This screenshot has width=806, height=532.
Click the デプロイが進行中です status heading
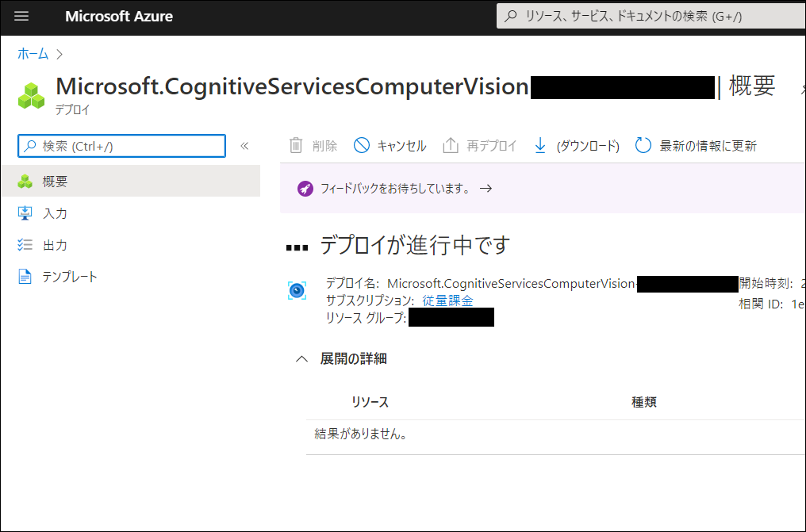(x=416, y=244)
